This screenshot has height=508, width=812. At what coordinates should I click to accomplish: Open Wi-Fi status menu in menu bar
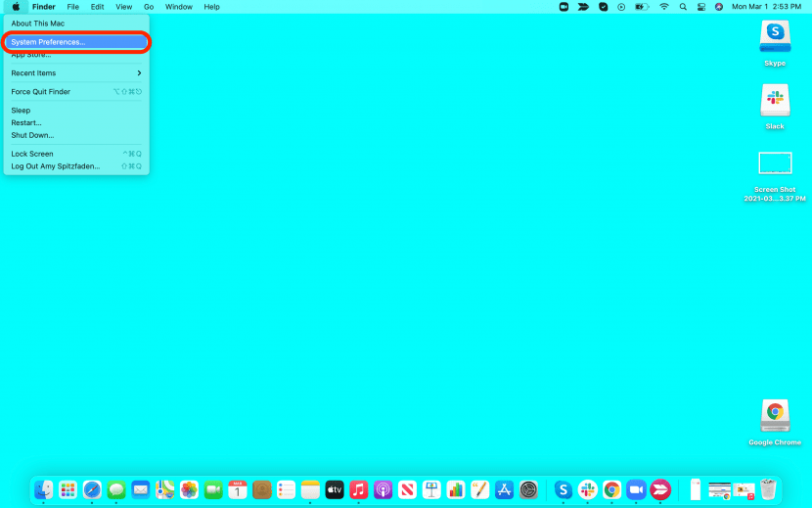(x=664, y=7)
